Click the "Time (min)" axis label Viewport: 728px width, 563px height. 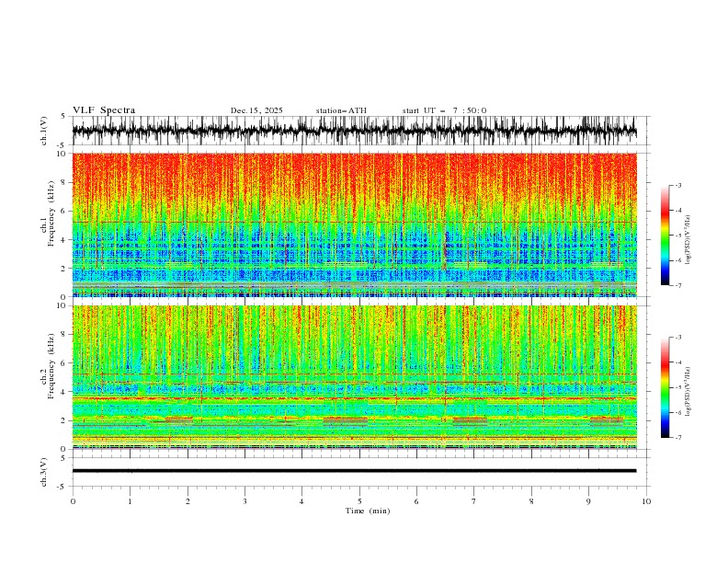368,511
